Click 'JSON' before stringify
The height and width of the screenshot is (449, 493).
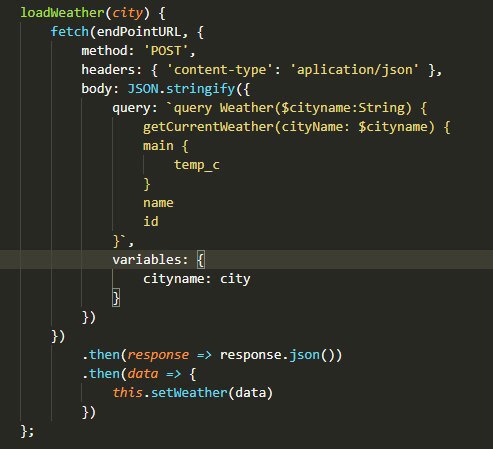143,89
